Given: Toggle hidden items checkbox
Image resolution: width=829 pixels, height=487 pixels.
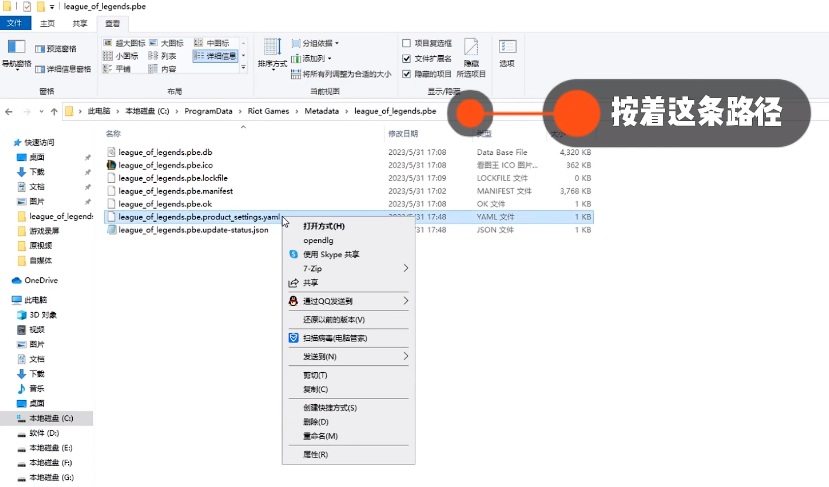Looking at the screenshot, I should point(427,74).
